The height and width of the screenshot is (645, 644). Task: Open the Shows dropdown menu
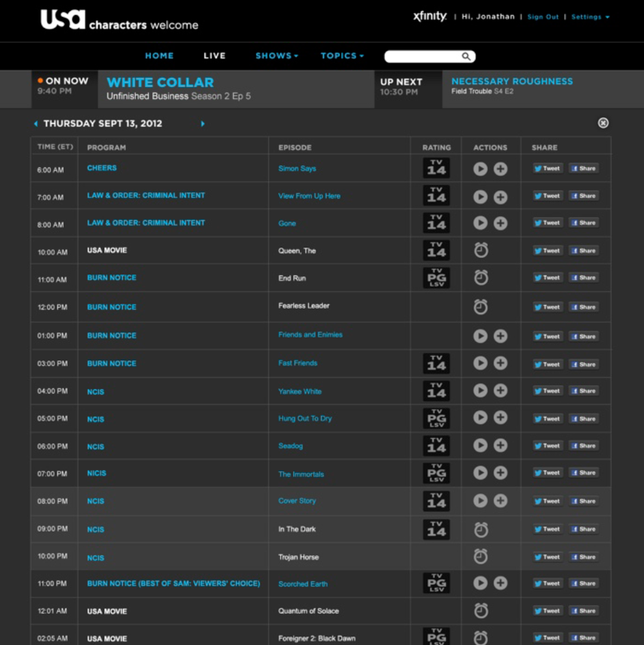pos(277,55)
